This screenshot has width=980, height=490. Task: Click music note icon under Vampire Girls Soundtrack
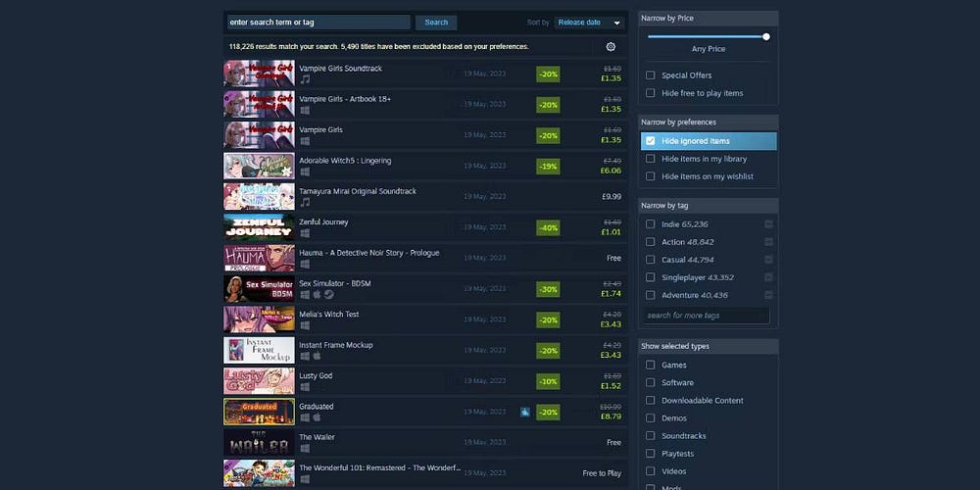(x=305, y=79)
